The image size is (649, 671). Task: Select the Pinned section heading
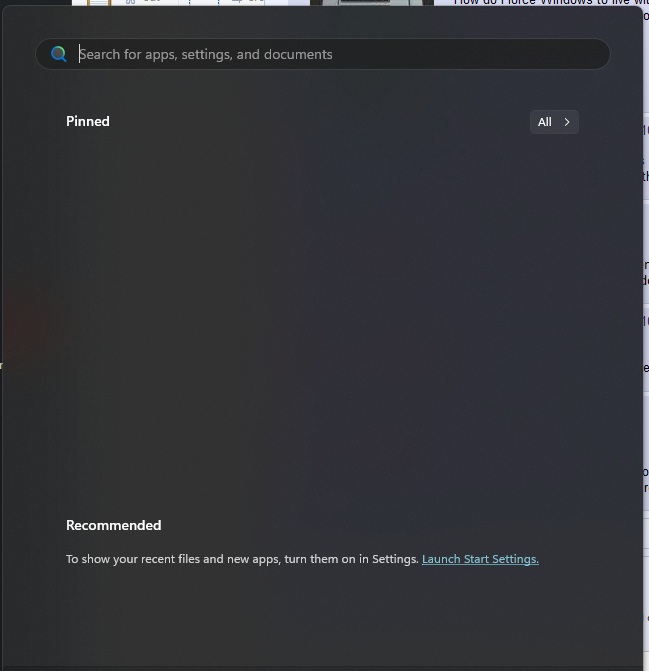click(88, 121)
